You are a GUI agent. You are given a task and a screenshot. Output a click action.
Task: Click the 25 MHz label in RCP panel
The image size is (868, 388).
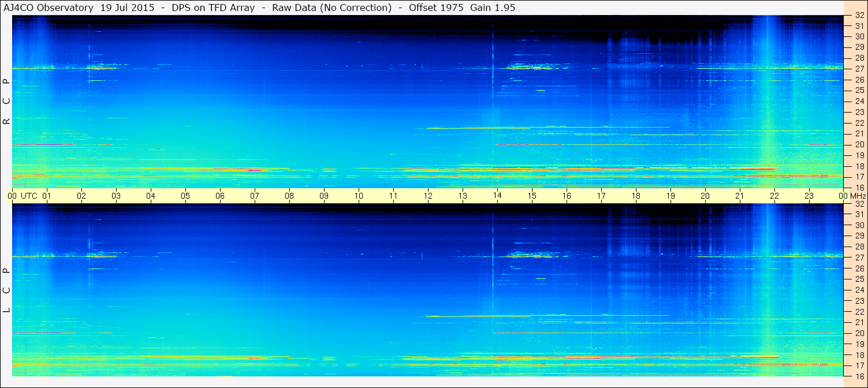(859, 91)
